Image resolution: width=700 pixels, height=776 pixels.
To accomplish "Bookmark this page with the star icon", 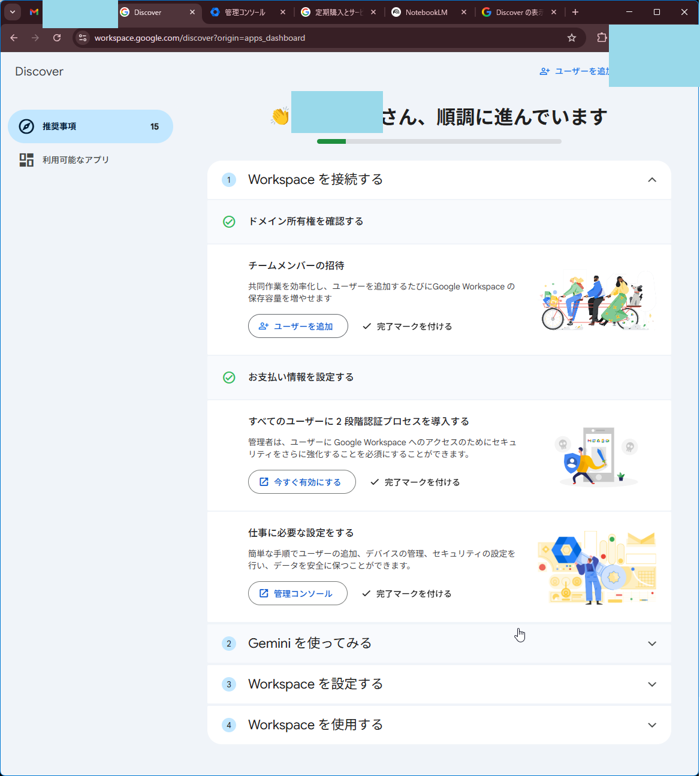I will (x=572, y=38).
